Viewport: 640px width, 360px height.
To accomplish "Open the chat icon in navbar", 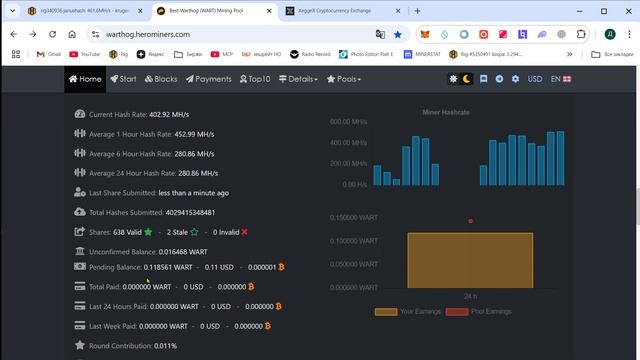I will [x=483, y=79].
